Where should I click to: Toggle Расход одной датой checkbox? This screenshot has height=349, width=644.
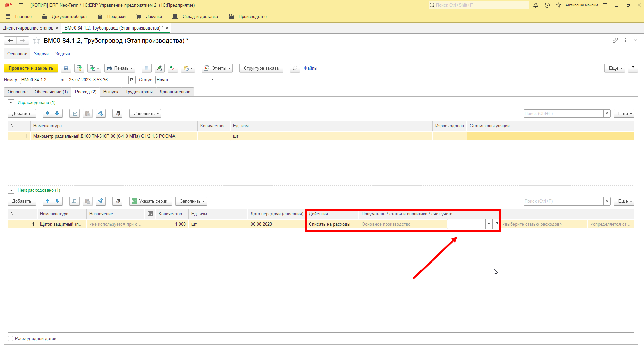(11, 339)
